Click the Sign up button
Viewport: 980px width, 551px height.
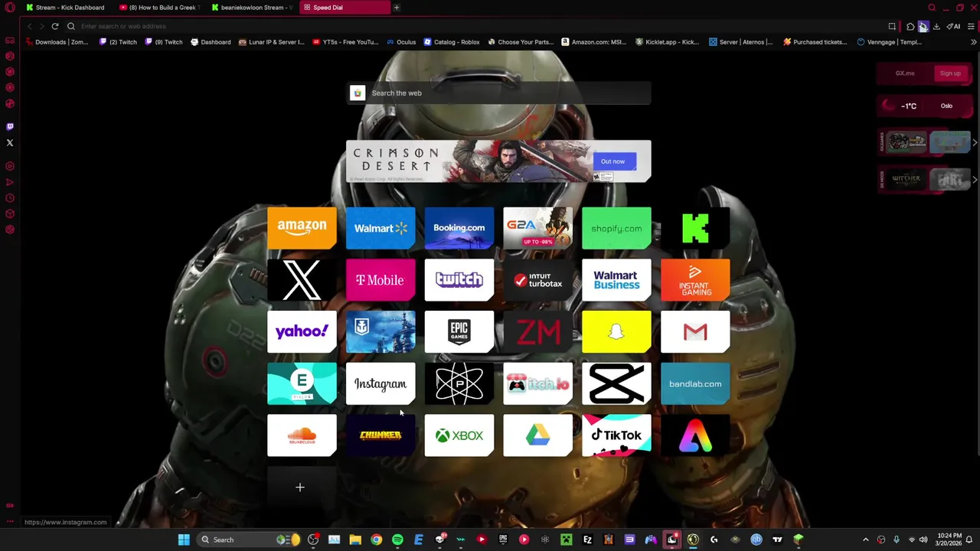[x=950, y=73]
